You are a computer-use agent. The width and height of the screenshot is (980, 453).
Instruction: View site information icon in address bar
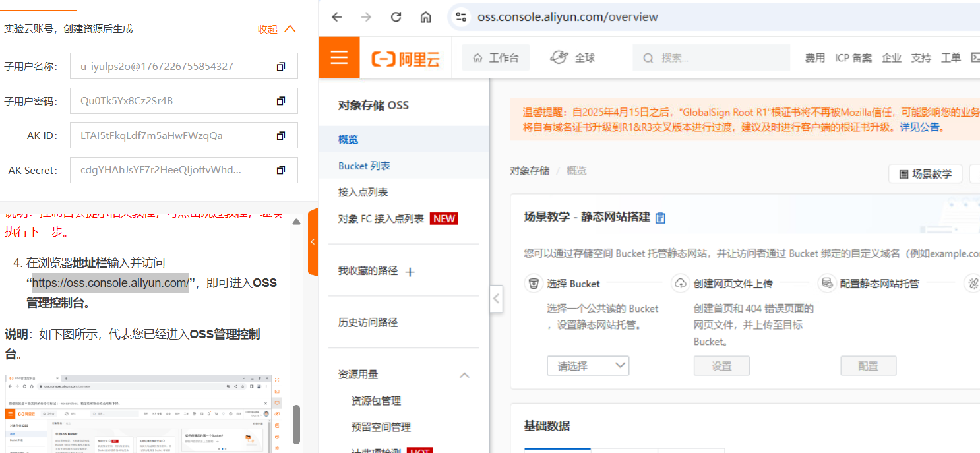tap(461, 17)
